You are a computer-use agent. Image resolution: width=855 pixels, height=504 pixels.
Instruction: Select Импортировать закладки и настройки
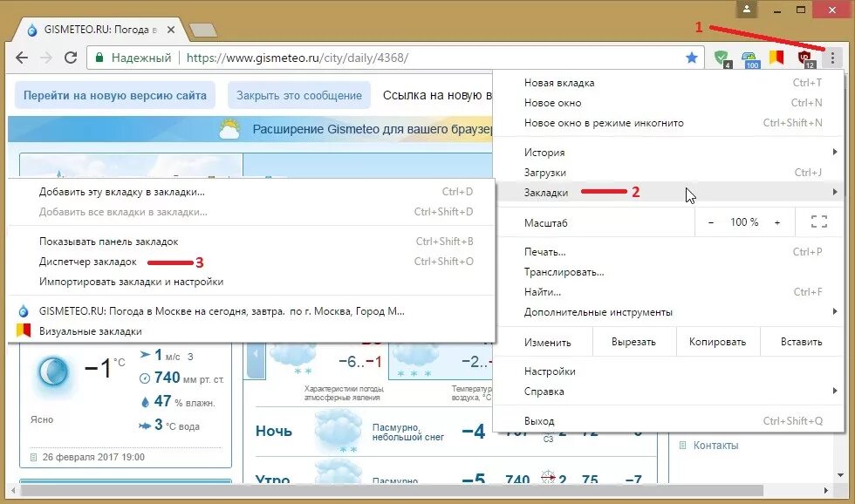(x=251, y=282)
